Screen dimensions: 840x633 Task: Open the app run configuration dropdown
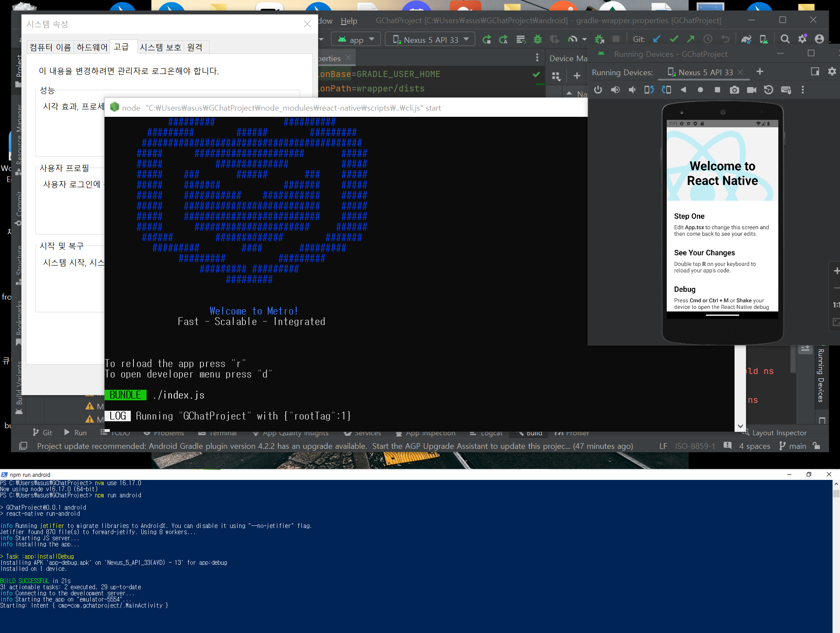356,39
